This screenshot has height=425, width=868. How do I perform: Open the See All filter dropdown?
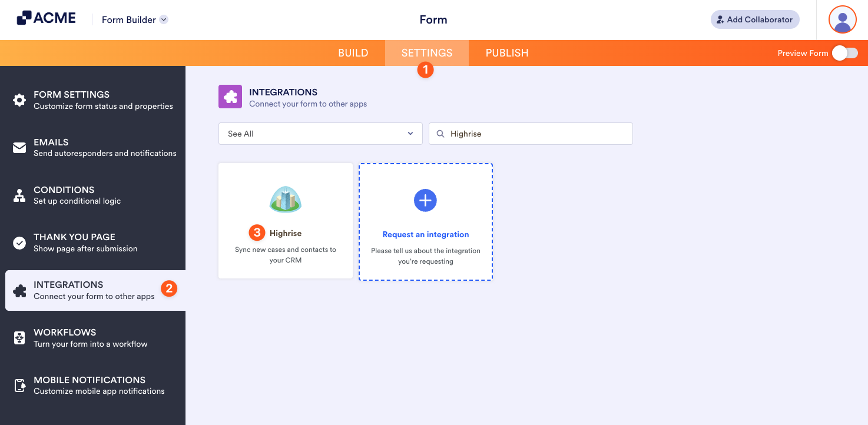coord(320,134)
